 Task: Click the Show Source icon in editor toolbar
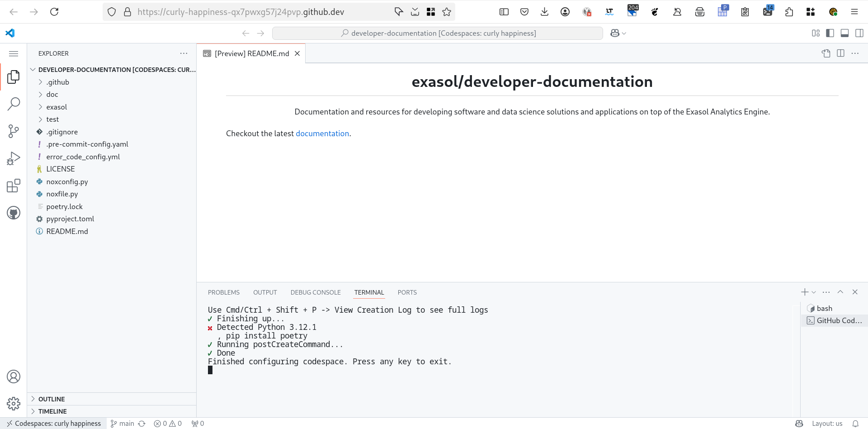pos(826,53)
